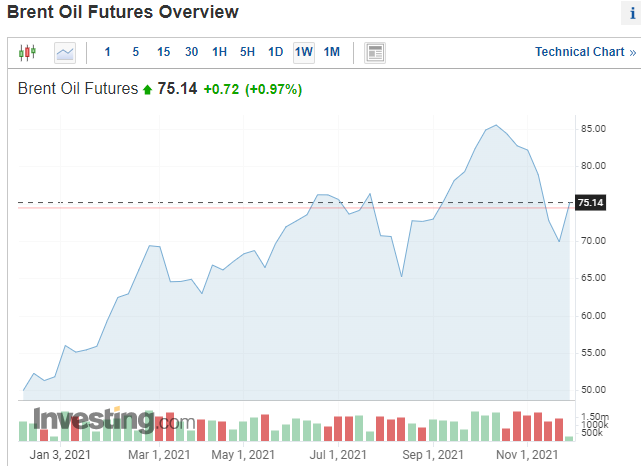
Task: Select the 1W weekly interval
Action: pos(304,52)
